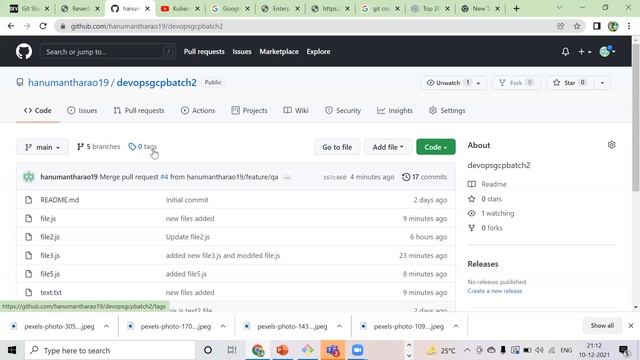Focus the Search or jump to field

point(108,52)
